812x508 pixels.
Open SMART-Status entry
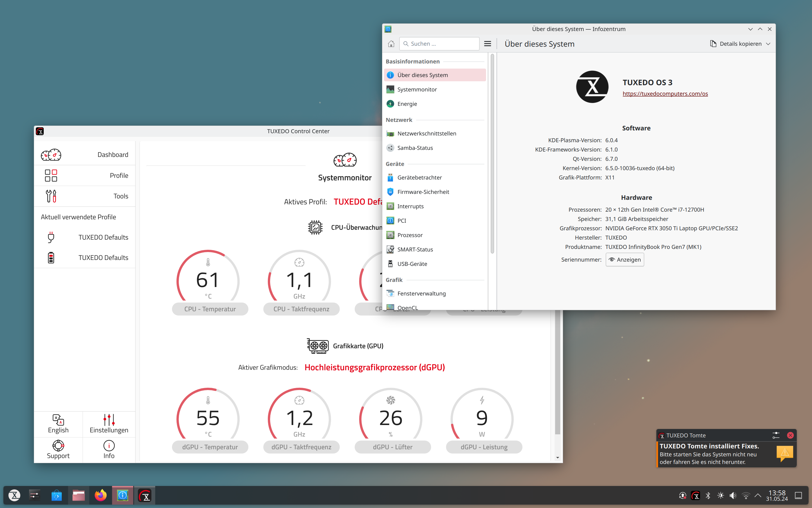click(435, 250)
